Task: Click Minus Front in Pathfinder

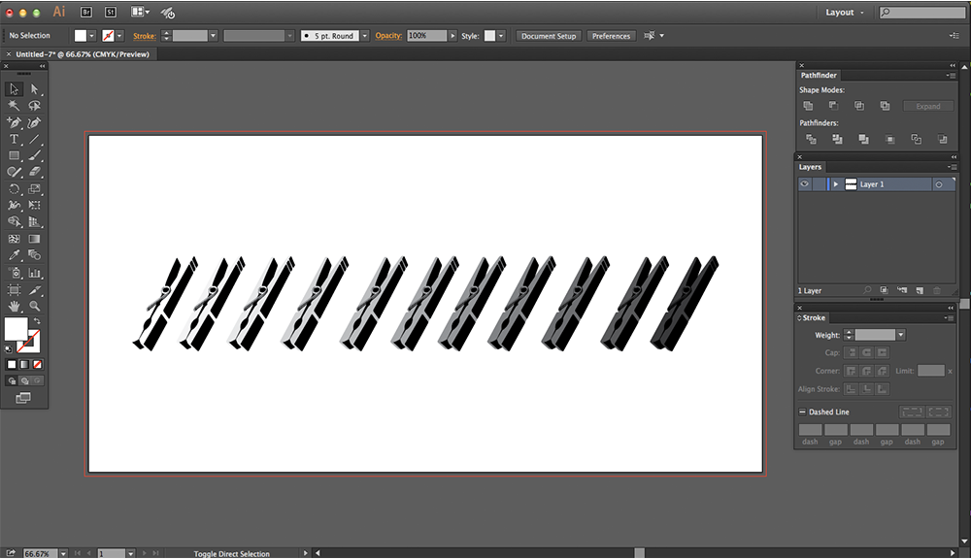Action: point(833,106)
